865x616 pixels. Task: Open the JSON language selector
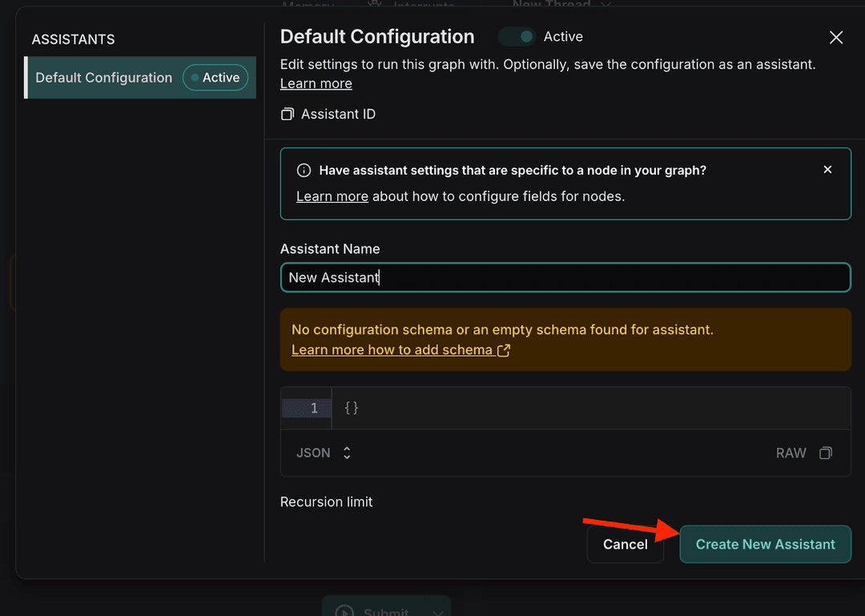(323, 453)
